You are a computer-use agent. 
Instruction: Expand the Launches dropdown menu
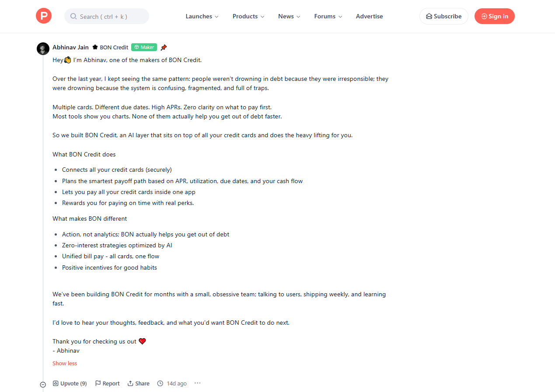tap(202, 16)
